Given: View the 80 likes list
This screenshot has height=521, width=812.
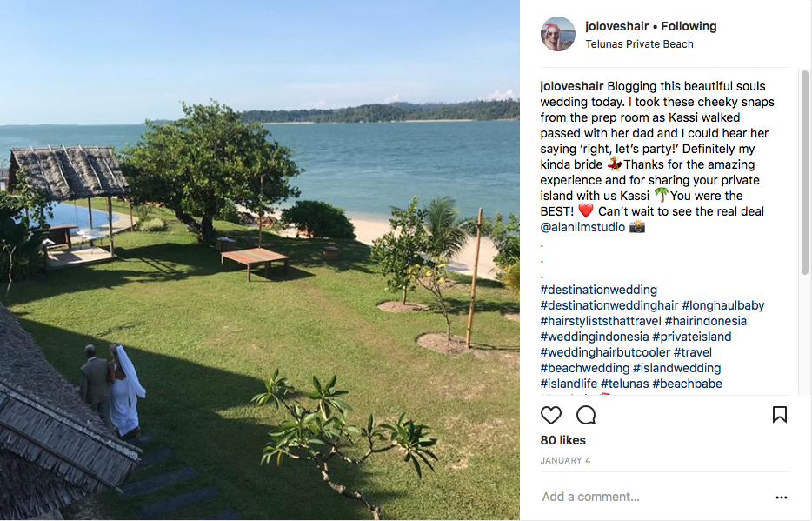Looking at the screenshot, I should tap(562, 440).
